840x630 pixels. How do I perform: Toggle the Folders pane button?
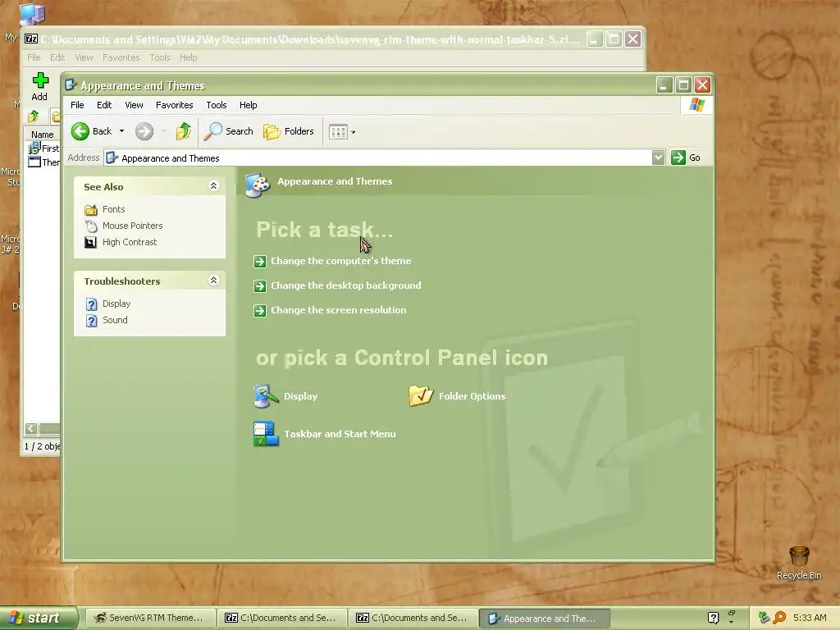(x=288, y=131)
